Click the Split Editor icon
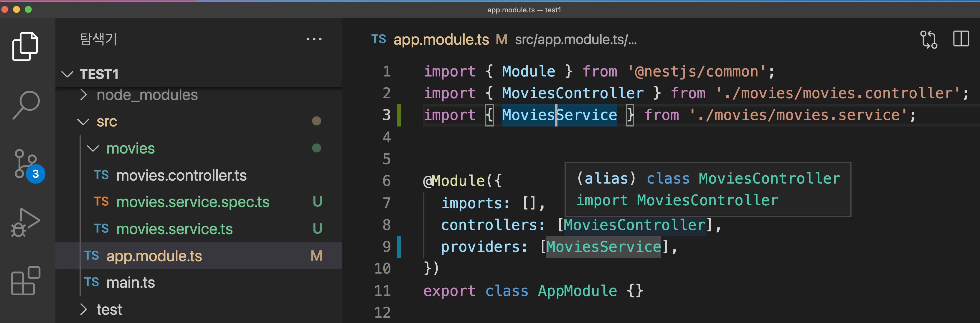980x323 pixels. [x=961, y=39]
